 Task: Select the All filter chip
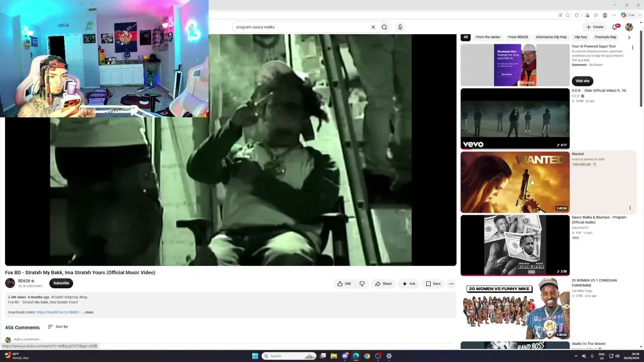(x=465, y=37)
